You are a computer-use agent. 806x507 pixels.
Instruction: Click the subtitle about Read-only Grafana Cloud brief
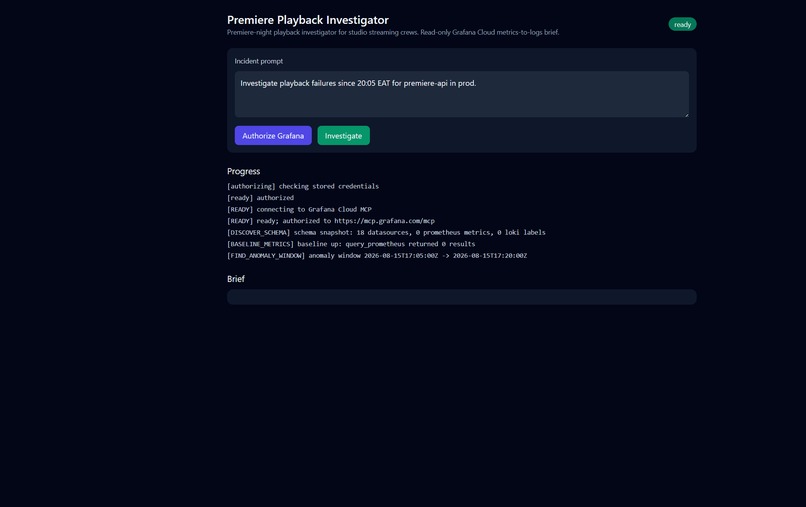[393, 32]
